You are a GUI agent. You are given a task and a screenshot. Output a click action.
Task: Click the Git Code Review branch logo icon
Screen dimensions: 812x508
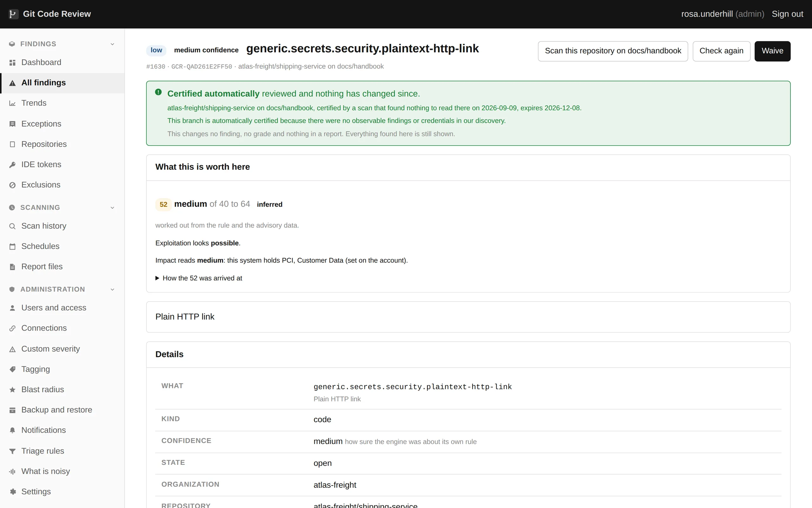13,14
